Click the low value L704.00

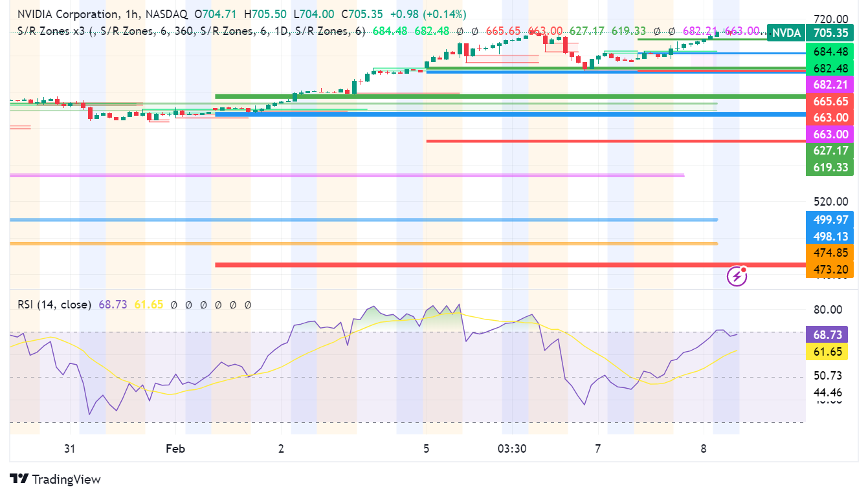click(314, 14)
